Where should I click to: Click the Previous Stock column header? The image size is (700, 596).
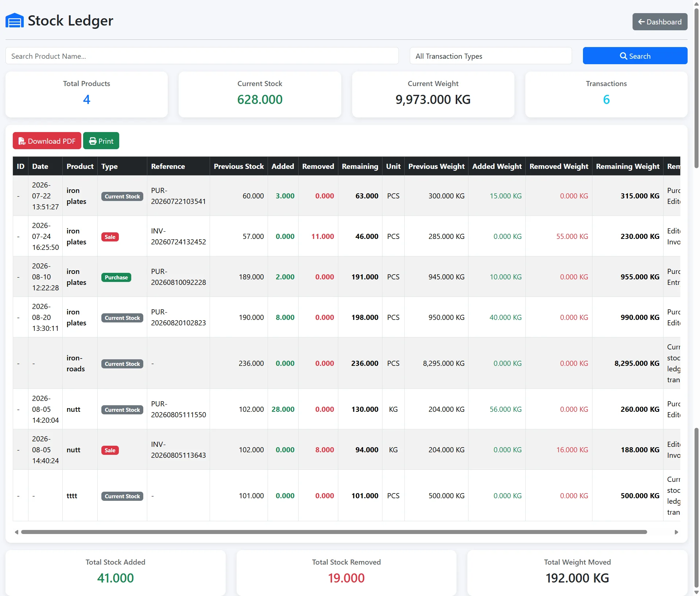coord(239,166)
